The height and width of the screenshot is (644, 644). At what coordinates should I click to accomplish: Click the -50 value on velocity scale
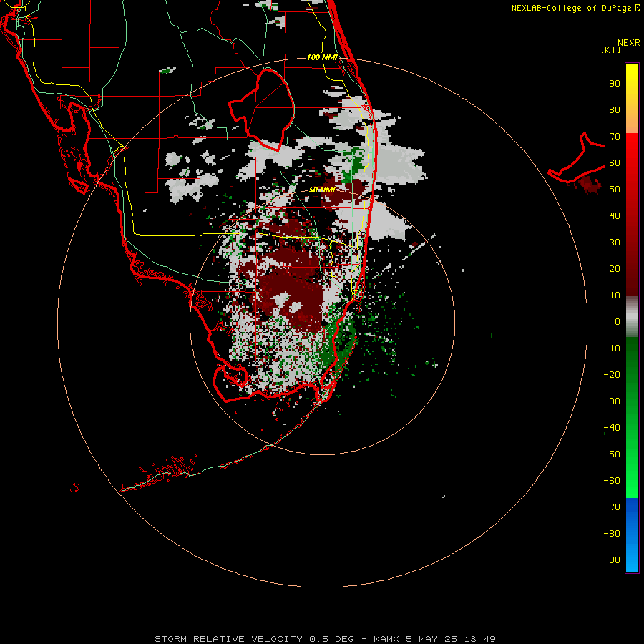point(612,454)
